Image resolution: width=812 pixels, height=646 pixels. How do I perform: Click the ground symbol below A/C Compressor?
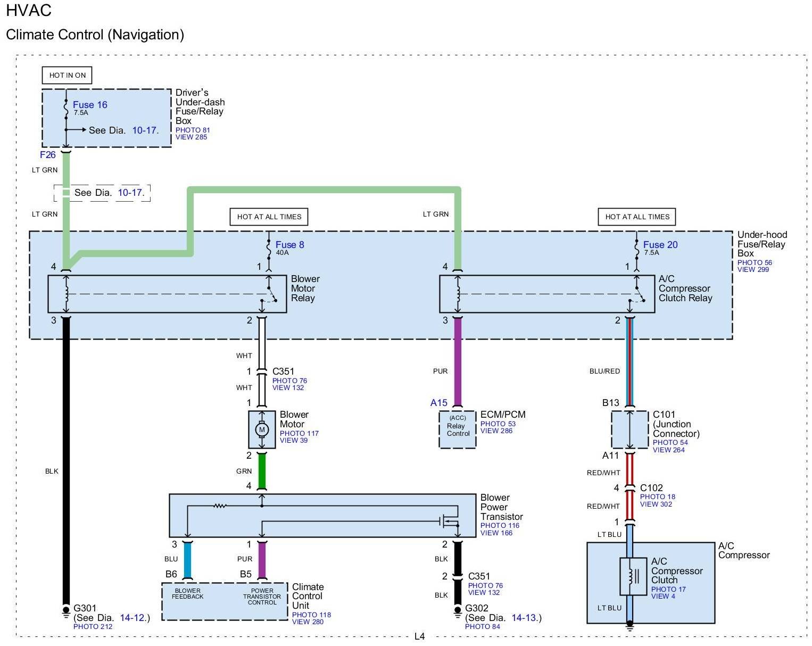click(x=629, y=627)
